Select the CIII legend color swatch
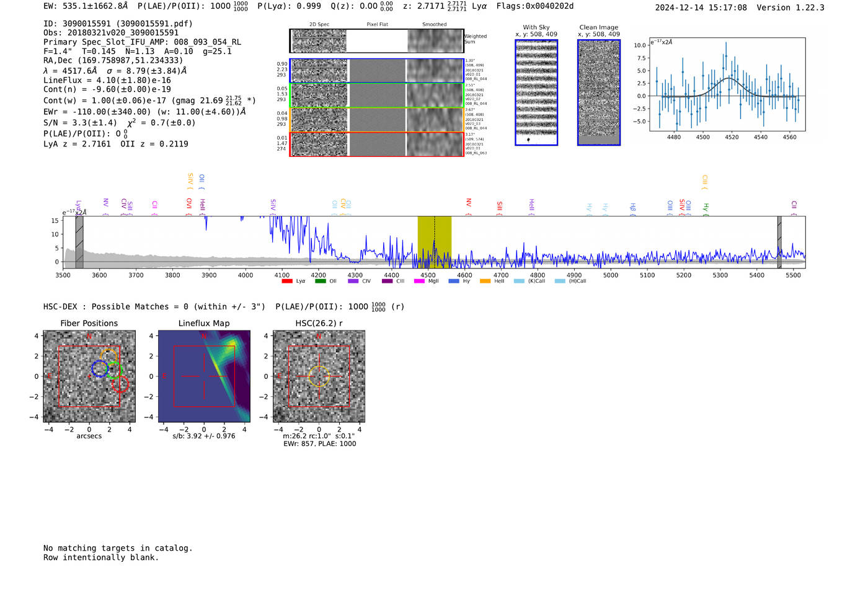Viewport: 868px width, 591px height. click(387, 282)
